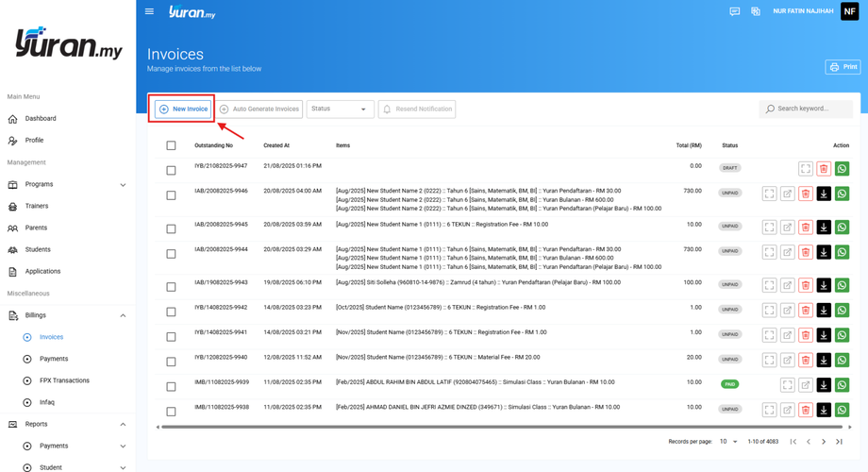Click the Print button

(843, 67)
